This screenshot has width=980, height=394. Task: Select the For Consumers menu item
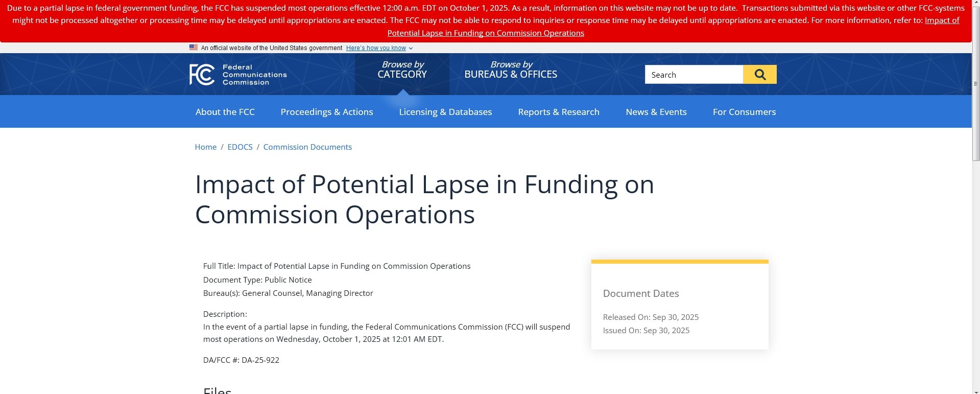(744, 112)
